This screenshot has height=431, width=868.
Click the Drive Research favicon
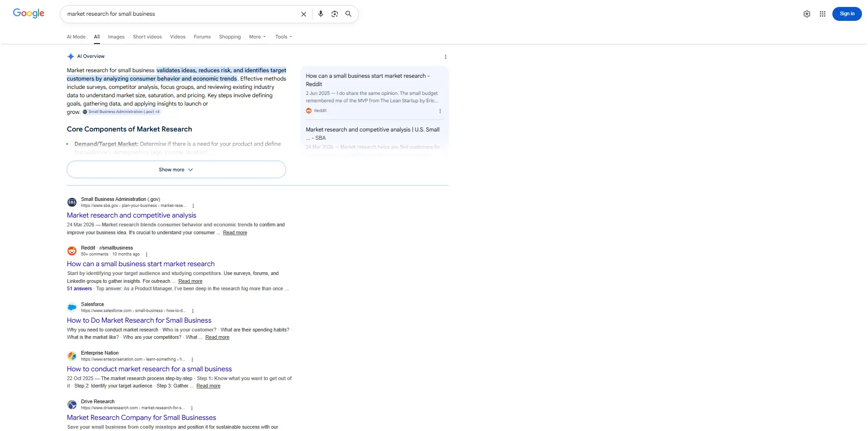click(x=72, y=405)
